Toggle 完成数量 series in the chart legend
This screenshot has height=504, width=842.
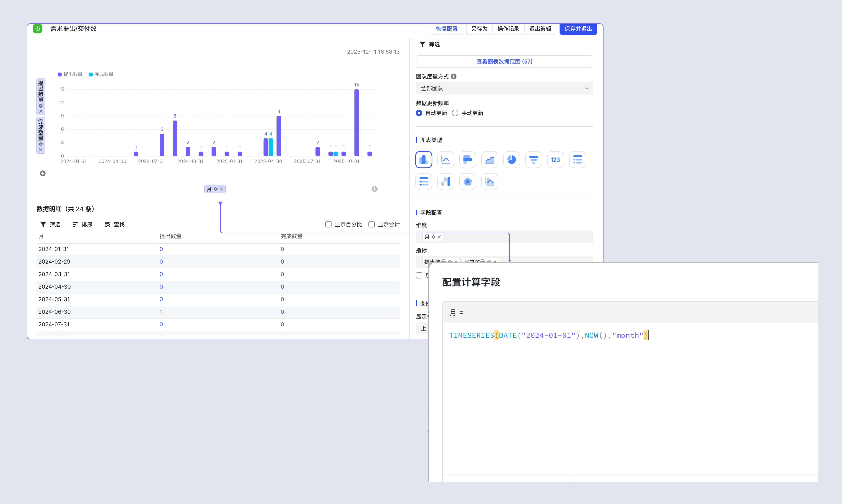point(101,74)
